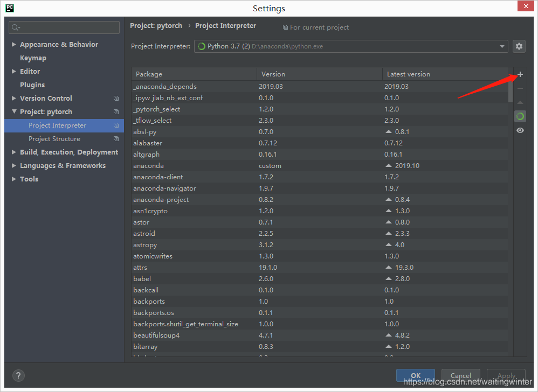Expand the Version Control section
Image resolution: width=538 pixels, height=392 pixels.
13,99
